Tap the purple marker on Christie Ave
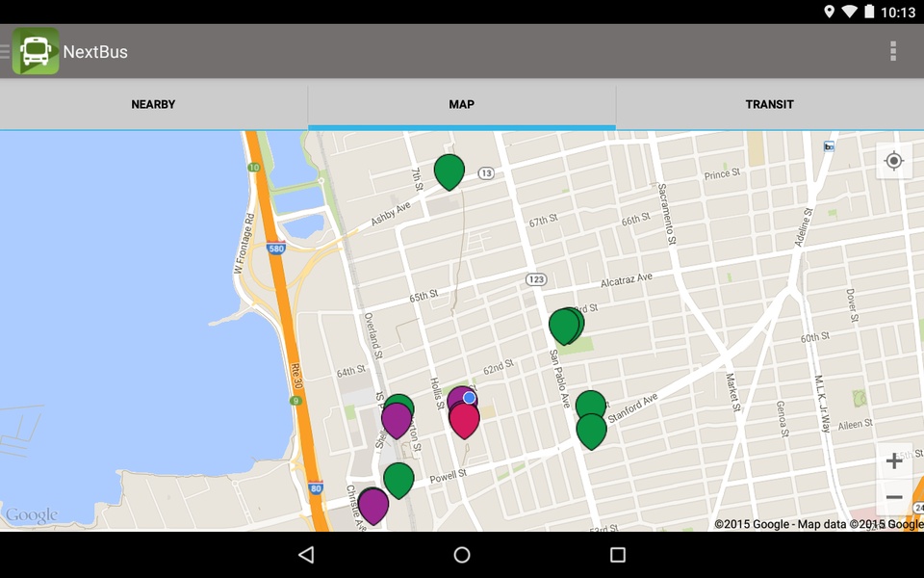Screen dimensions: 924x578 (x=373, y=506)
